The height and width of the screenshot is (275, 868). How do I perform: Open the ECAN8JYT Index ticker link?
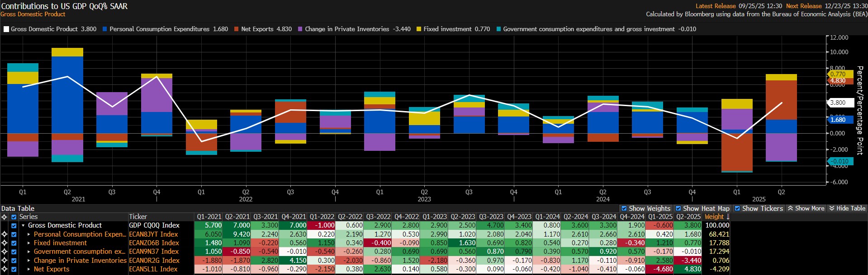coord(153,234)
